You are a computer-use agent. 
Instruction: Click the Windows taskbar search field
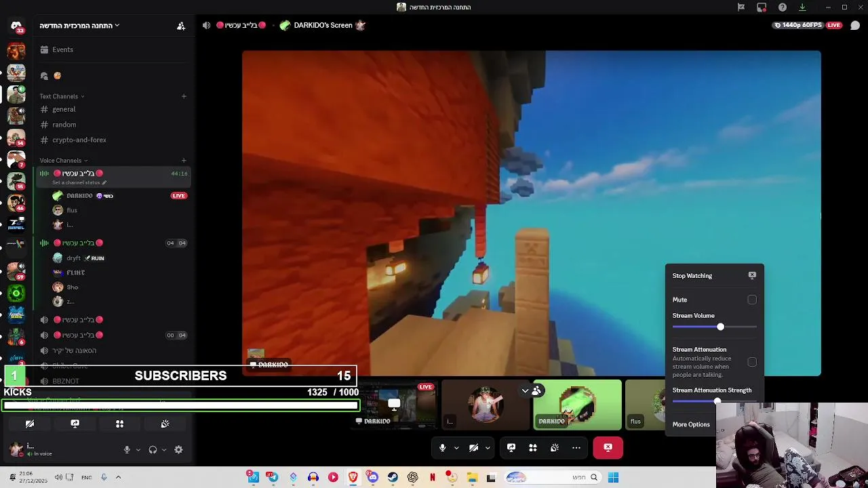553,477
